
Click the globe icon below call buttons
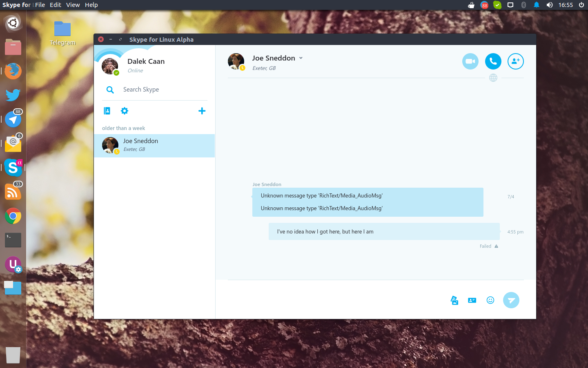[x=493, y=78]
